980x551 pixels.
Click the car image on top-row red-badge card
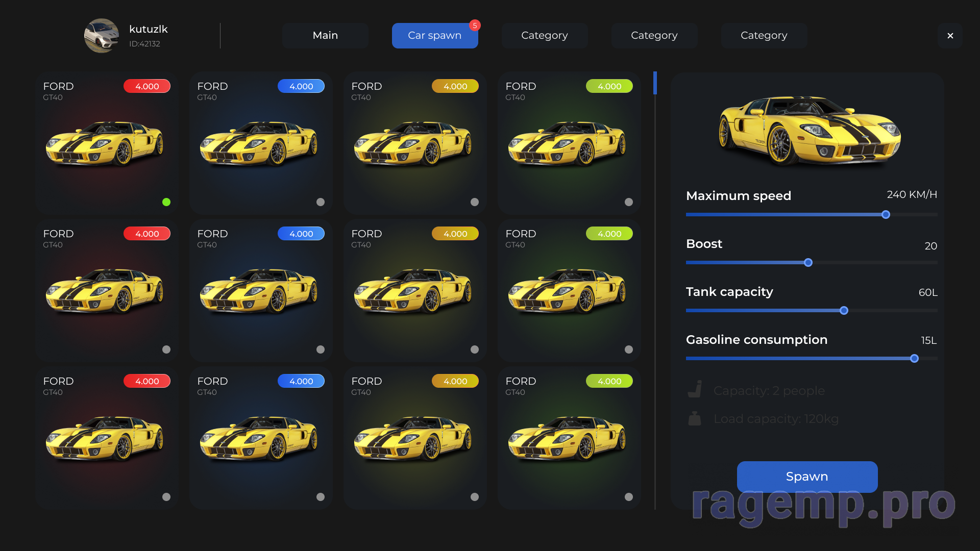[x=105, y=143]
